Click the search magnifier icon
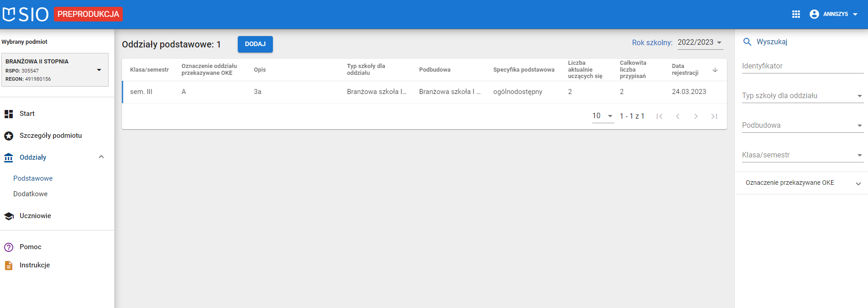Screen dimensions: 868x308 pyautogui.click(x=747, y=42)
